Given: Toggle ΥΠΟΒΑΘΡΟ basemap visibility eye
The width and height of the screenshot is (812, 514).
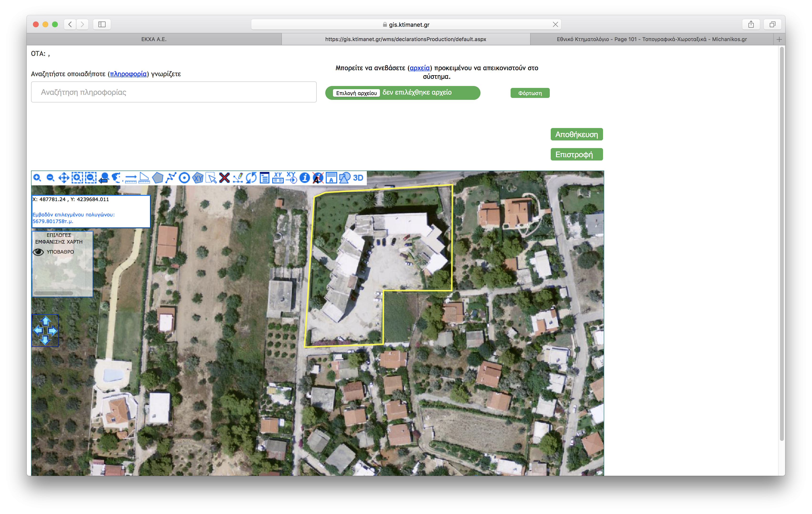Looking at the screenshot, I should pos(38,252).
